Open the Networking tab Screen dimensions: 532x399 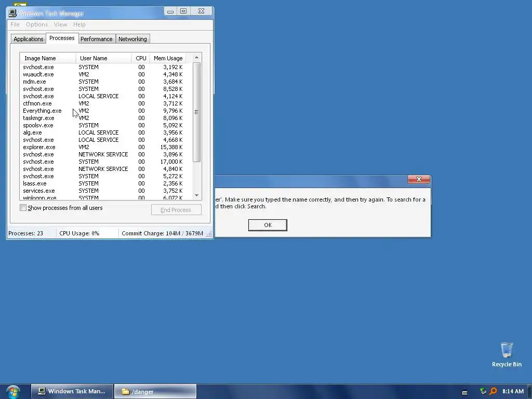tap(132, 39)
